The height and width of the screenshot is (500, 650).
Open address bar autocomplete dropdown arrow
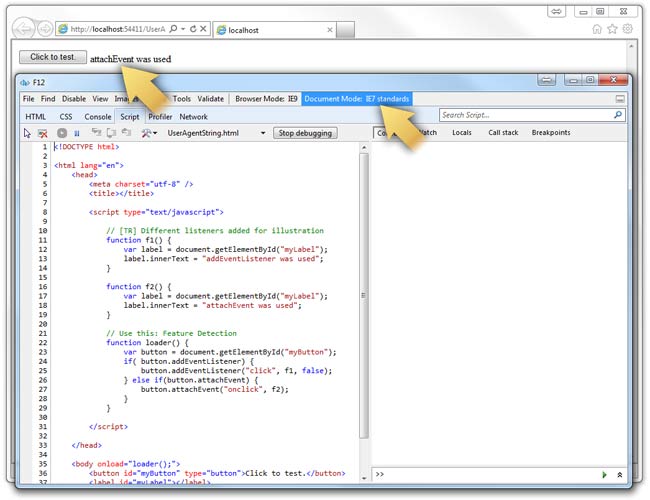(183, 29)
